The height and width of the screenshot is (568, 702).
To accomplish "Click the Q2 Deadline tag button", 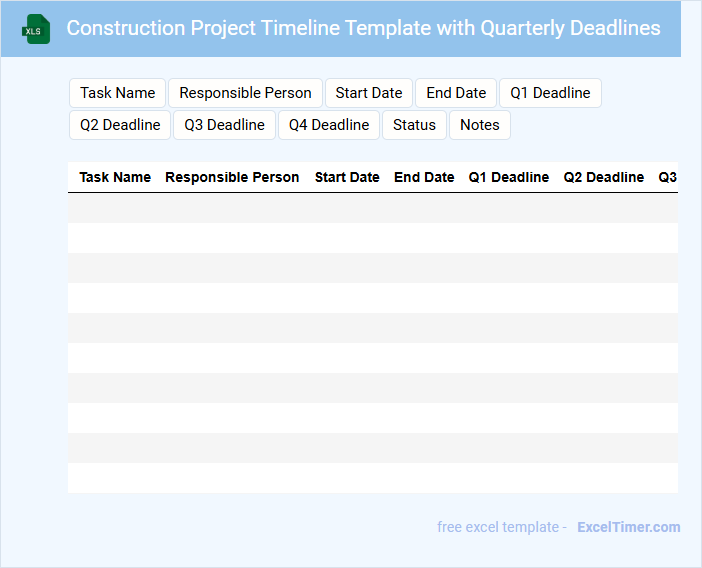I will point(120,125).
